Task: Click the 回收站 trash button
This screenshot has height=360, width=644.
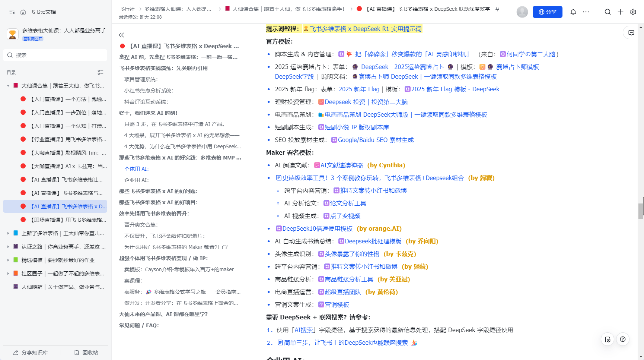Action: [x=86, y=353]
